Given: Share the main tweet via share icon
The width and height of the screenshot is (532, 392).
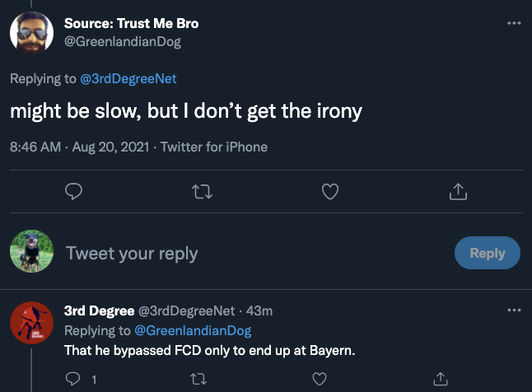Looking at the screenshot, I should [x=458, y=191].
